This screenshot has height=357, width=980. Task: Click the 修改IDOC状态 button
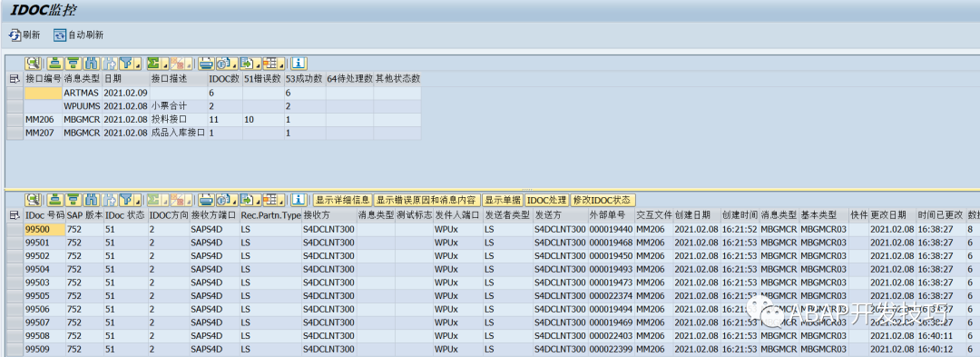(603, 200)
